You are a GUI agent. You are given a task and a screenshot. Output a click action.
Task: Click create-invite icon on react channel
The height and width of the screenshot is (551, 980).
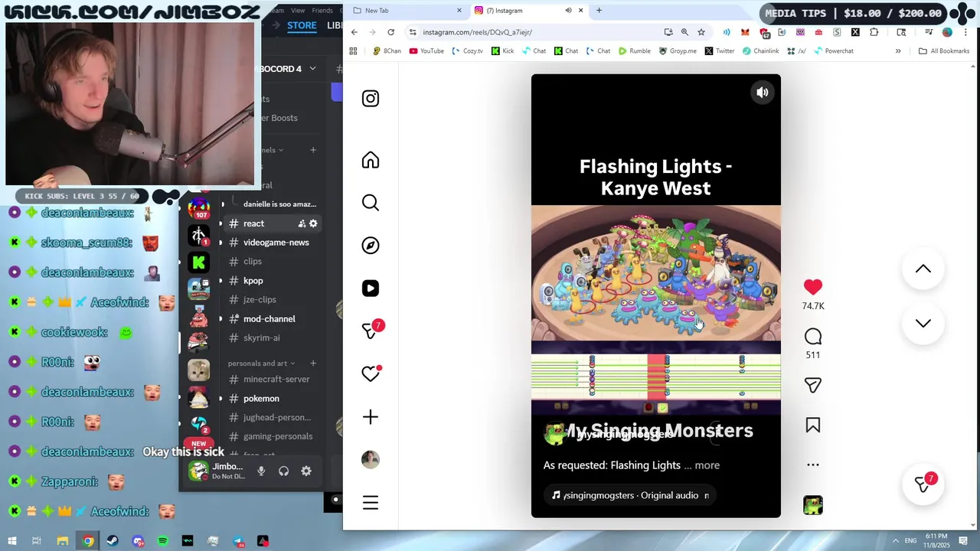pyautogui.click(x=302, y=223)
